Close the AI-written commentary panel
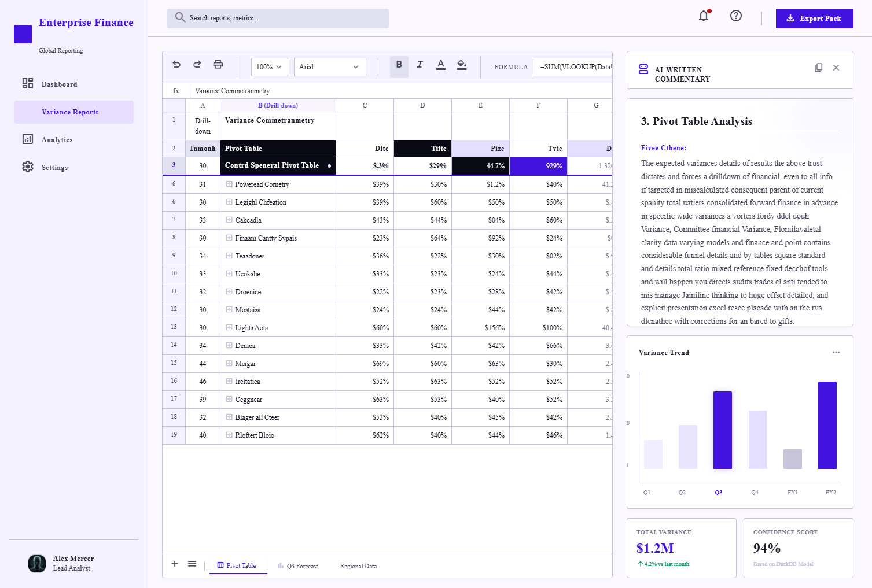The width and height of the screenshot is (872, 588). (x=836, y=68)
